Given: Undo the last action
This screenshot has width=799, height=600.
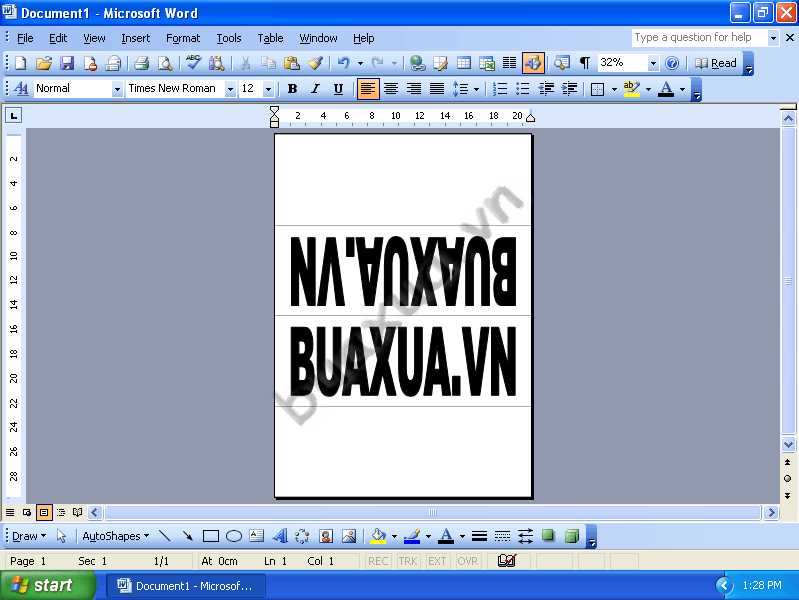Looking at the screenshot, I should [x=343, y=63].
